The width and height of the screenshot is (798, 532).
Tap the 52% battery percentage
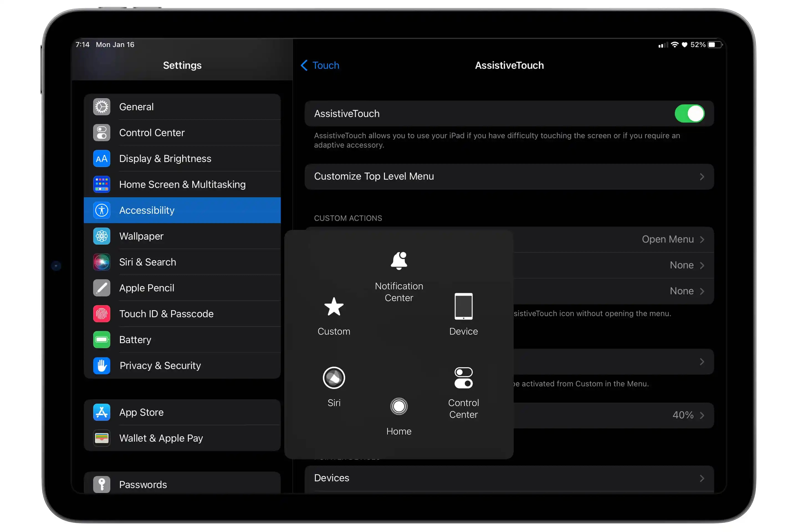pyautogui.click(x=698, y=45)
